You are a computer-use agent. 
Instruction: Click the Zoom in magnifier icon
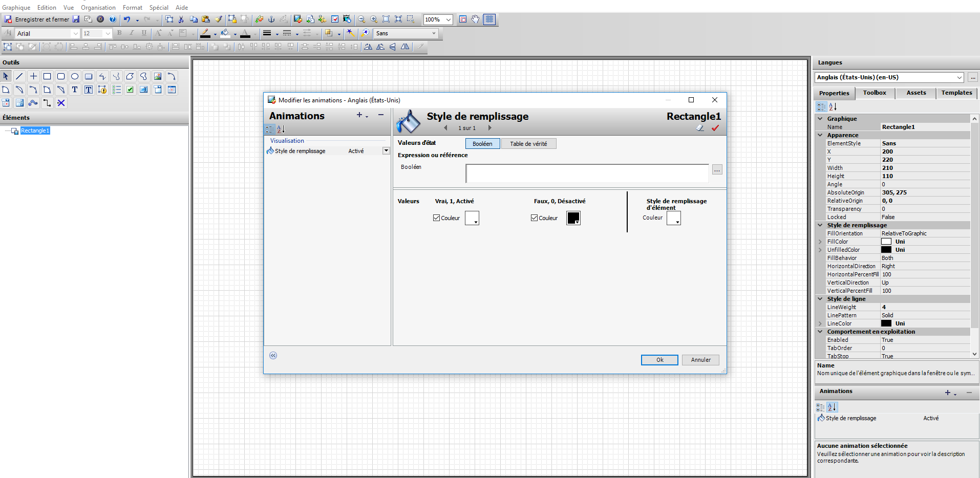(x=374, y=19)
